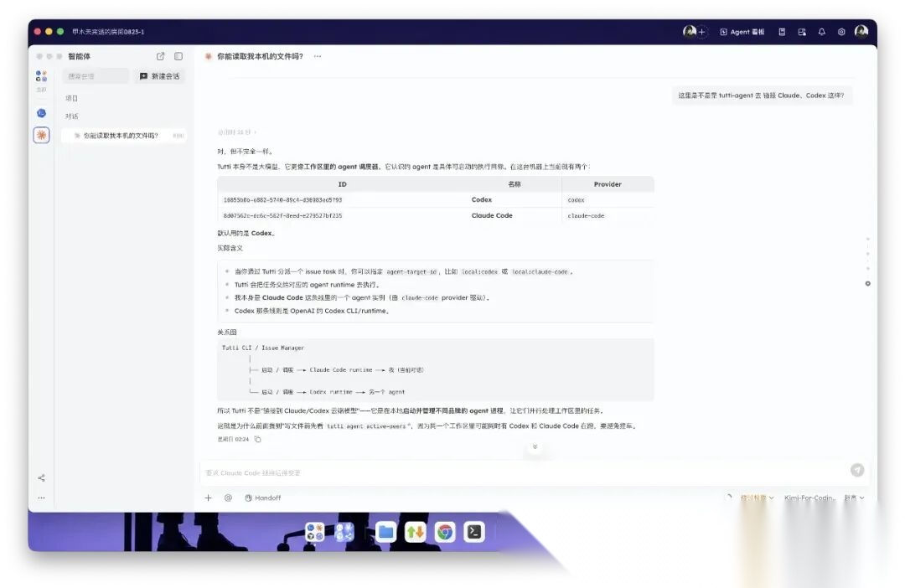The width and height of the screenshot is (905, 588).
Task: Jump to bottom with double-chevron button
Action: pyautogui.click(x=535, y=447)
